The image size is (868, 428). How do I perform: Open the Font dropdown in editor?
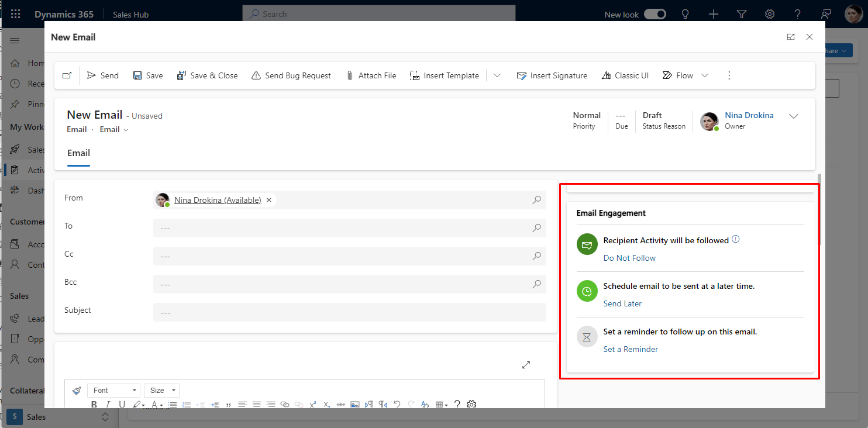(x=113, y=390)
